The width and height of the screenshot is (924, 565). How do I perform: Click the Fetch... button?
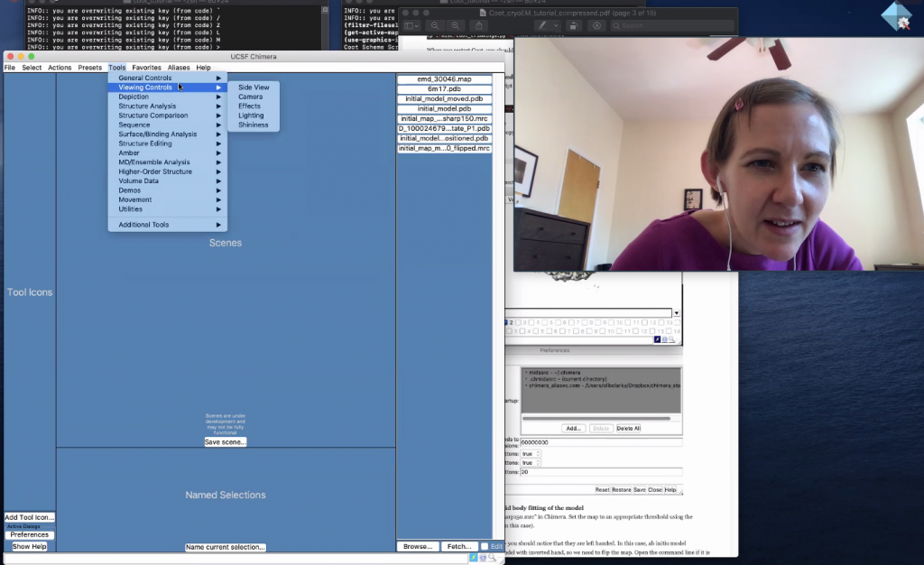point(459,547)
